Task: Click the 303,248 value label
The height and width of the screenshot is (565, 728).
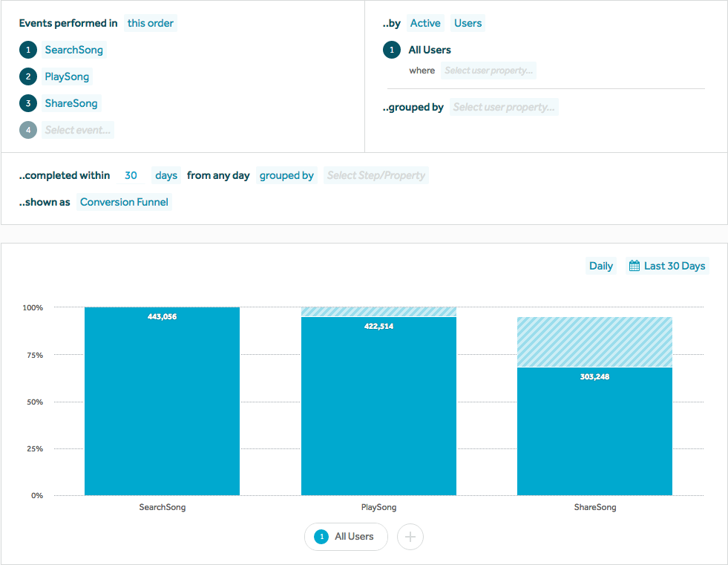Action: [594, 377]
